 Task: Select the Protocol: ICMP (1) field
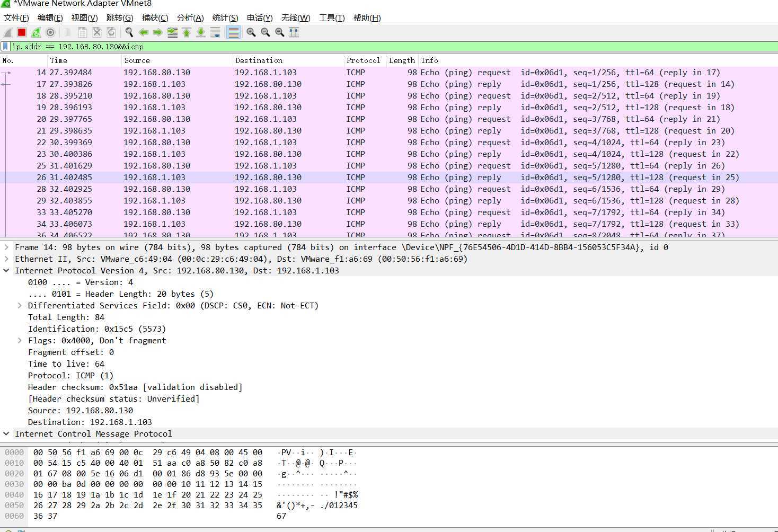[70, 375]
